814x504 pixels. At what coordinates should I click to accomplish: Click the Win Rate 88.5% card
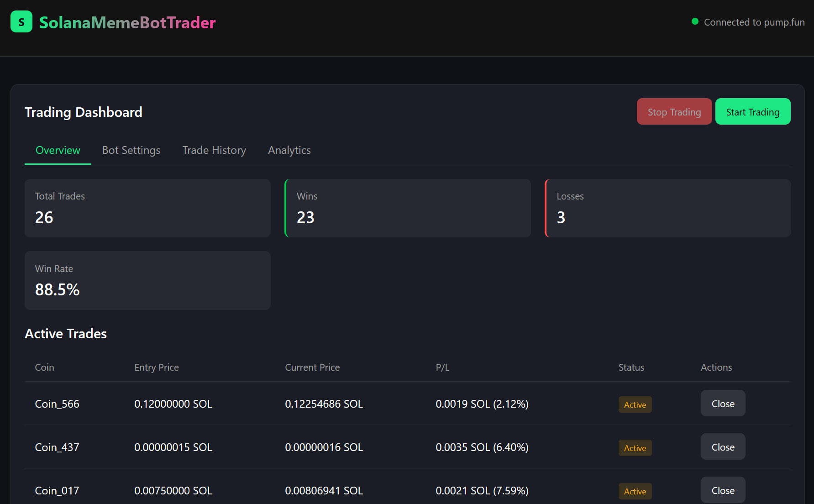click(x=147, y=280)
